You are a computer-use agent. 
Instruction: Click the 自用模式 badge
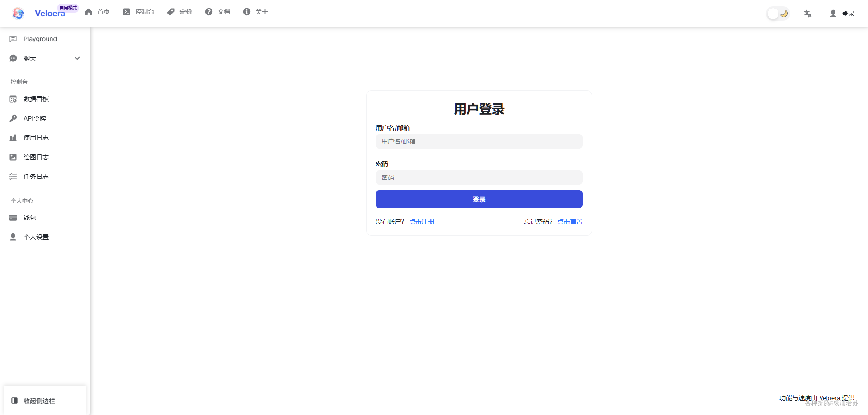(x=68, y=8)
